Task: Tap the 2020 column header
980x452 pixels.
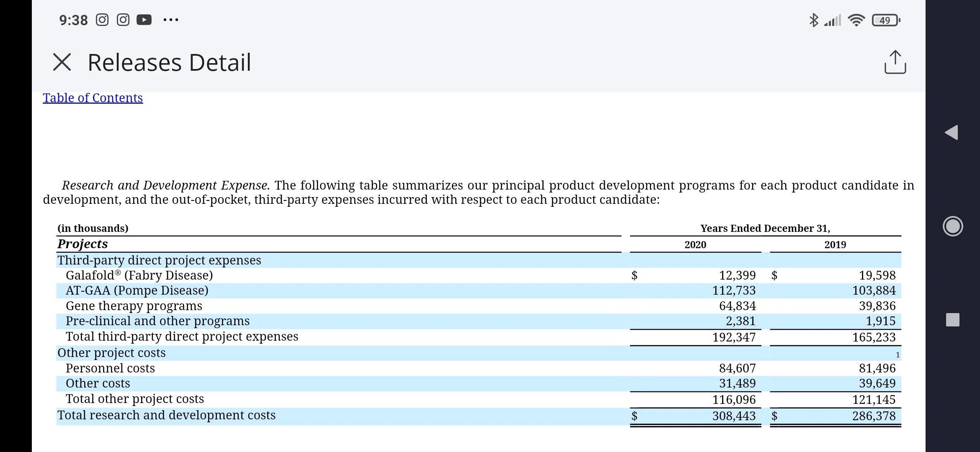Action: click(x=695, y=245)
